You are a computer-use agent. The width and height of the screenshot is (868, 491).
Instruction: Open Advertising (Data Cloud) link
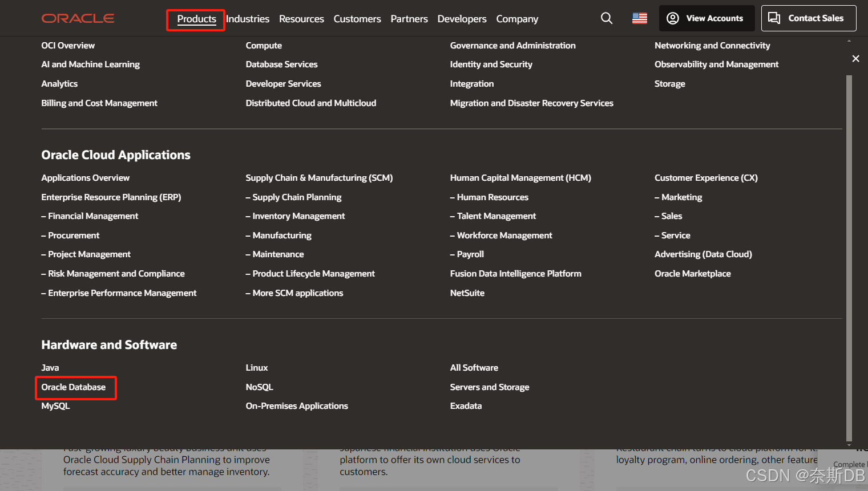703,254
